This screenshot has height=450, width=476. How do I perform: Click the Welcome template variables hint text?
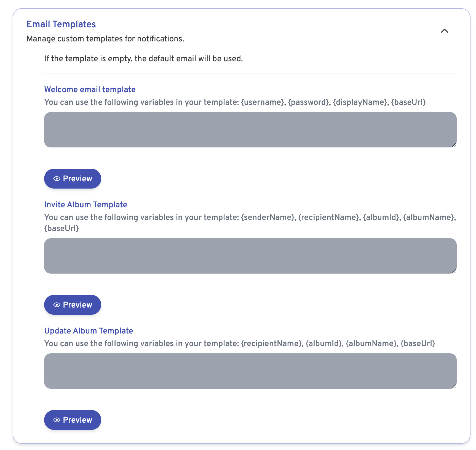pos(235,102)
